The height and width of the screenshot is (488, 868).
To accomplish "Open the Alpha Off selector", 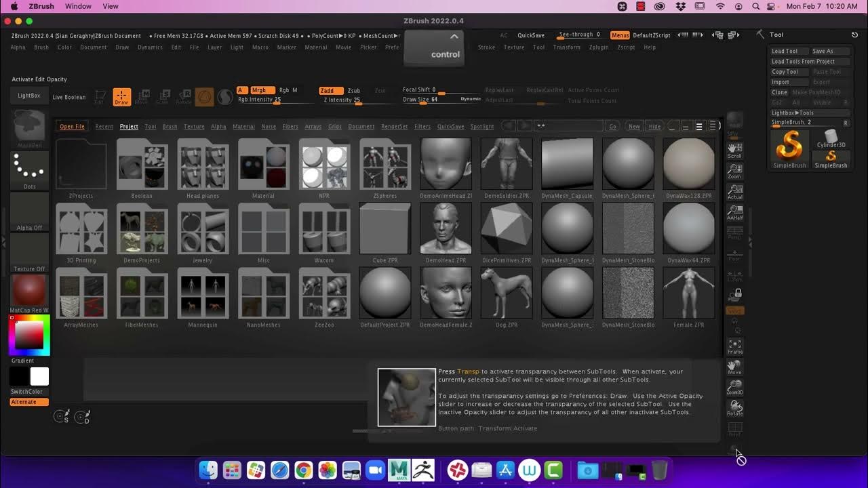I will pos(29,212).
